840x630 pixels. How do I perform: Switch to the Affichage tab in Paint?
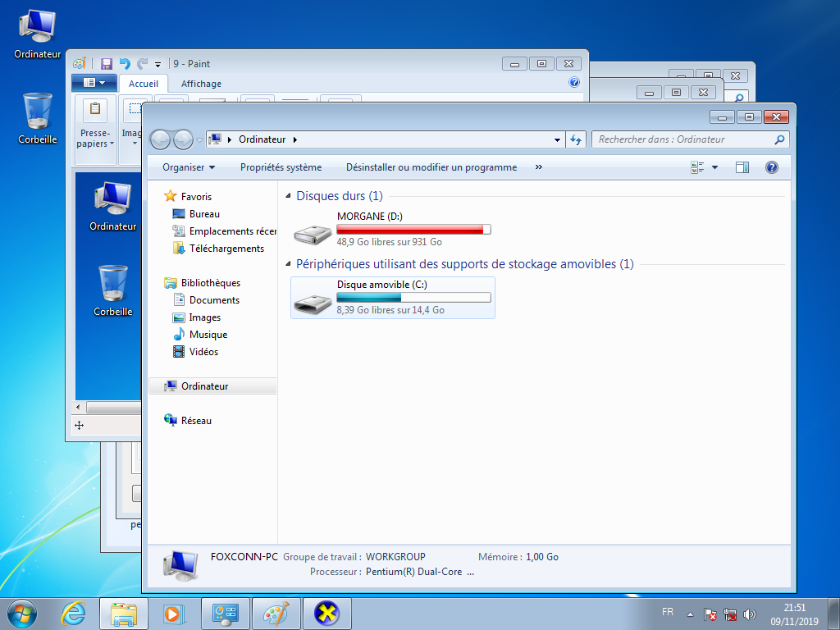click(x=201, y=84)
